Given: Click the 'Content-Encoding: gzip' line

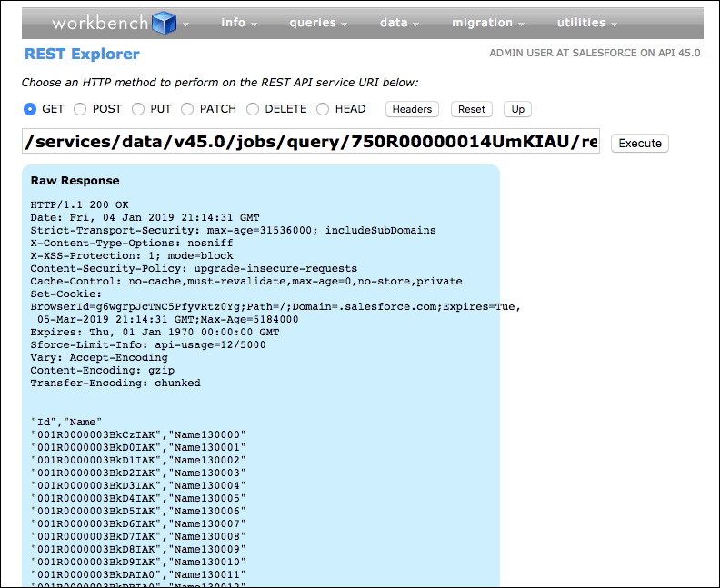Looking at the screenshot, I should tap(103, 371).
